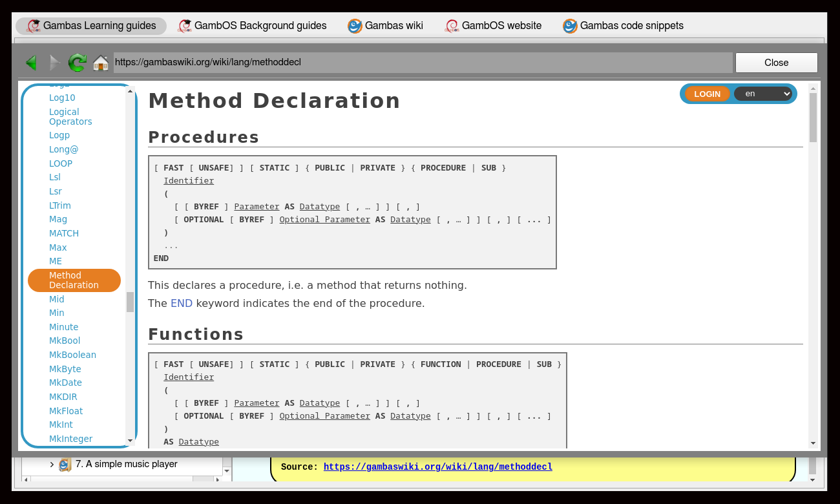Reload page with green refresh icon
Viewport: 840px width, 504px height.
coord(78,63)
